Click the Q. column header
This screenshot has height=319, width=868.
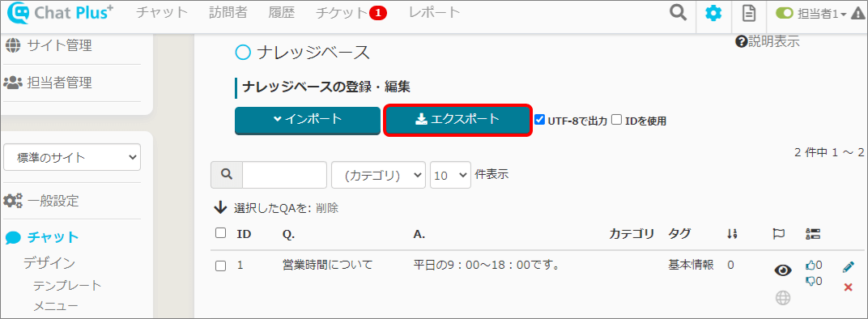tap(288, 234)
